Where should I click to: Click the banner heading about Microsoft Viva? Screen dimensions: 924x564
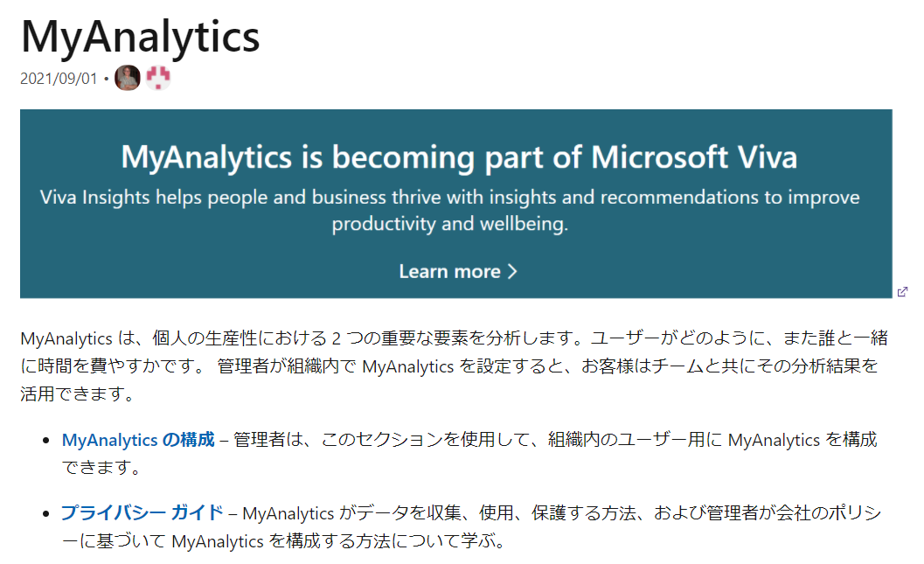(x=458, y=157)
